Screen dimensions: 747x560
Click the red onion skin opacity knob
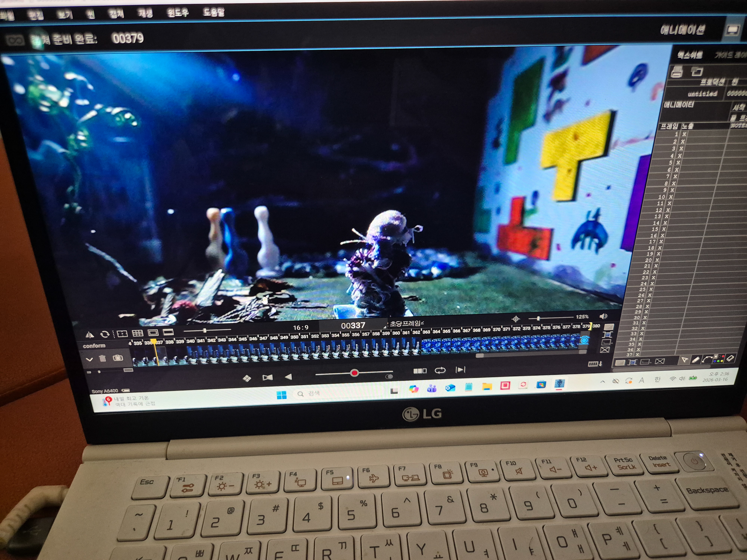[x=354, y=373]
